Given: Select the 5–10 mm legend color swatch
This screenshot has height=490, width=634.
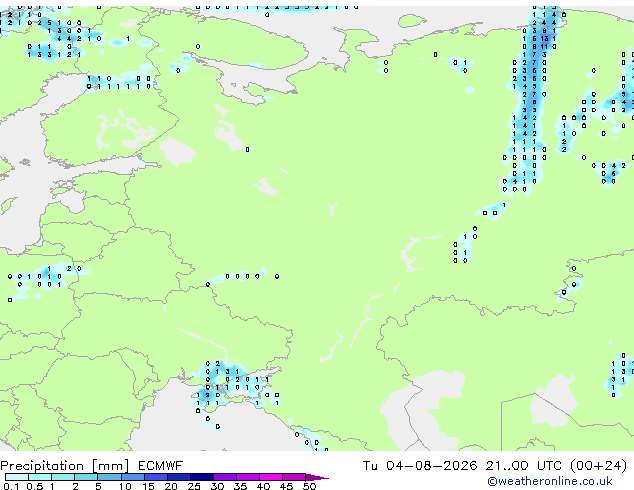Looking at the screenshot, I should pyautogui.click(x=109, y=477).
